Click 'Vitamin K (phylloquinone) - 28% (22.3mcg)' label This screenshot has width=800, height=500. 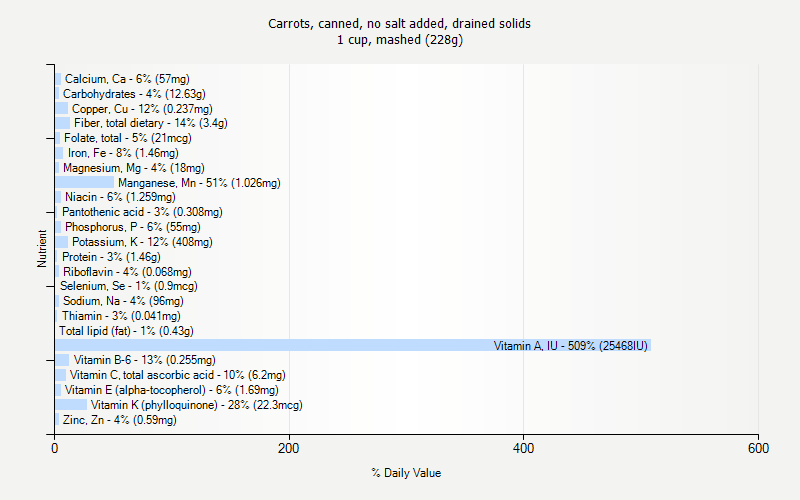pyautogui.click(x=196, y=405)
